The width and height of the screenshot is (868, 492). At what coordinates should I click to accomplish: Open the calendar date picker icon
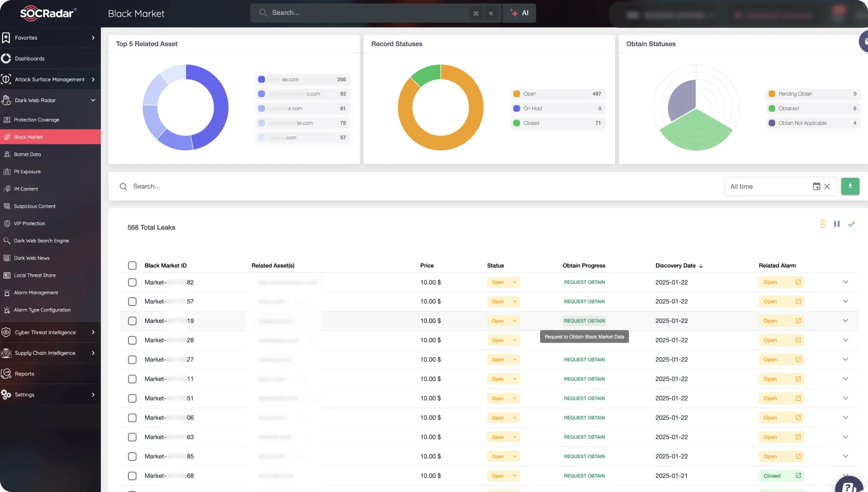coord(816,186)
